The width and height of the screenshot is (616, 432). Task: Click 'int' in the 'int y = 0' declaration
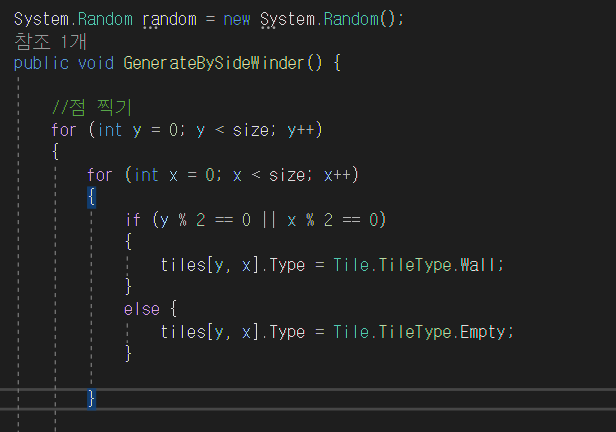110,130
